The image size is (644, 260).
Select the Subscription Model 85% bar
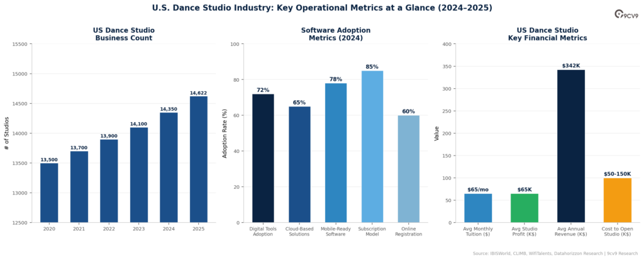point(372,147)
